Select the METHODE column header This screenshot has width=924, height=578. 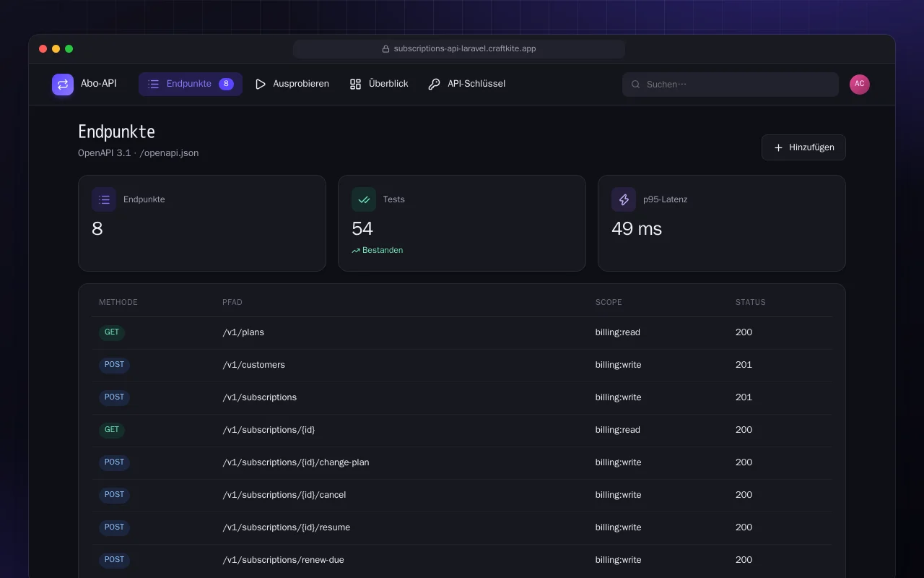tap(118, 302)
